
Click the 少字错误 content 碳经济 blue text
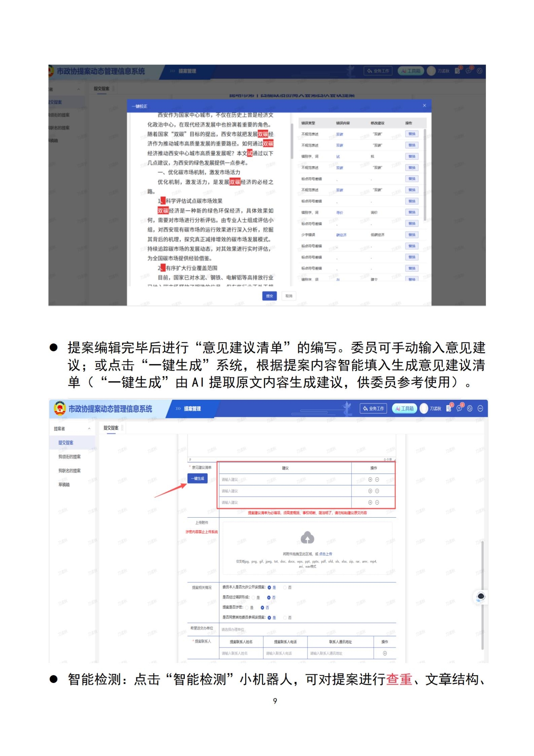[341, 235]
